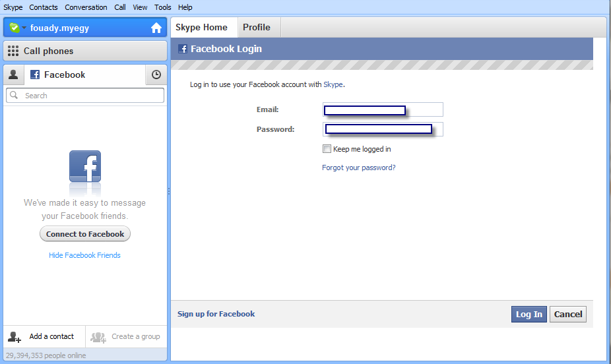Open the Conversation menu
The image size is (611, 364).
tap(86, 7)
